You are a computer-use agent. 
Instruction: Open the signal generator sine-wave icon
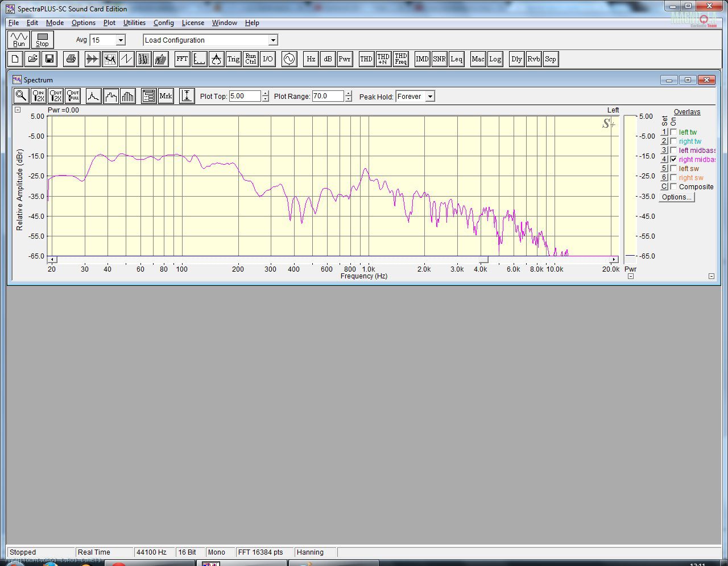click(x=289, y=59)
